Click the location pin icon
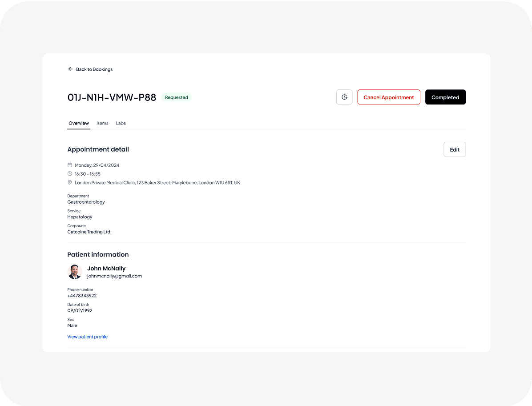532x406 pixels. 70,183
